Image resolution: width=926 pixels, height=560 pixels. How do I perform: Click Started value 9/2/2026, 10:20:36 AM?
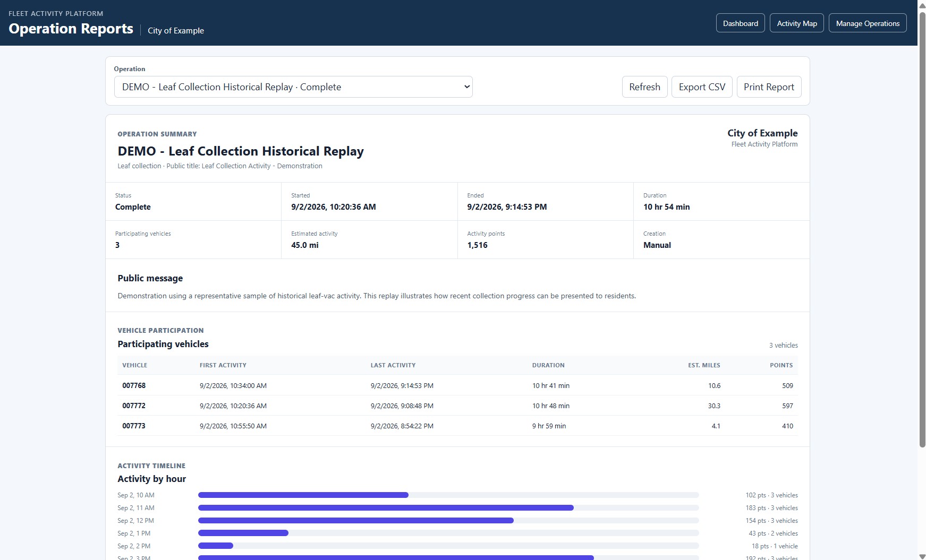click(333, 207)
